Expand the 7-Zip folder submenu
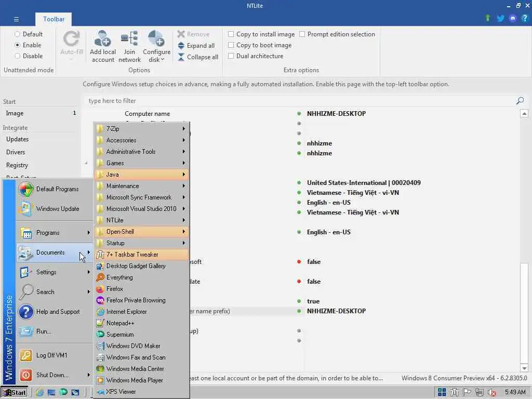 (x=142, y=129)
